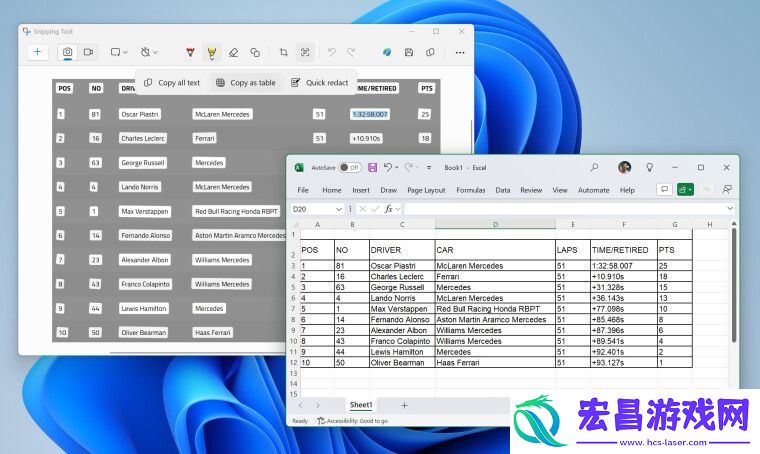The width and height of the screenshot is (760, 454).
Task: Undo last edit in Snipping Tool
Action: pos(332,52)
